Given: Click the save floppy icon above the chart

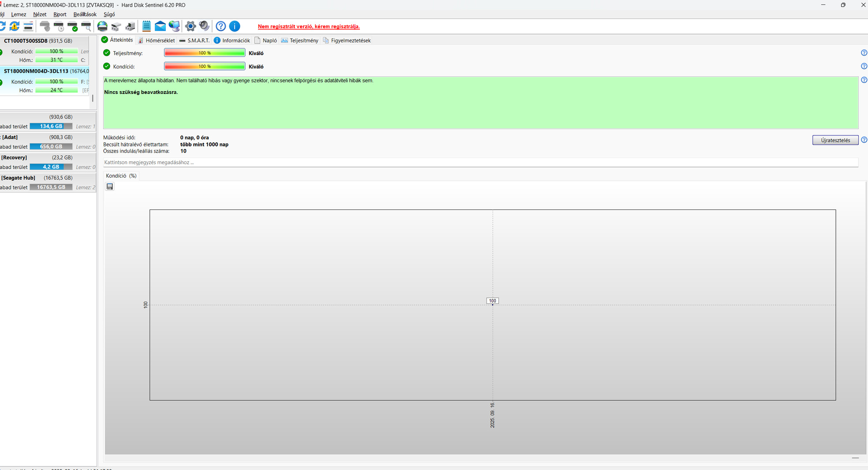Looking at the screenshot, I should coord(110,187).
